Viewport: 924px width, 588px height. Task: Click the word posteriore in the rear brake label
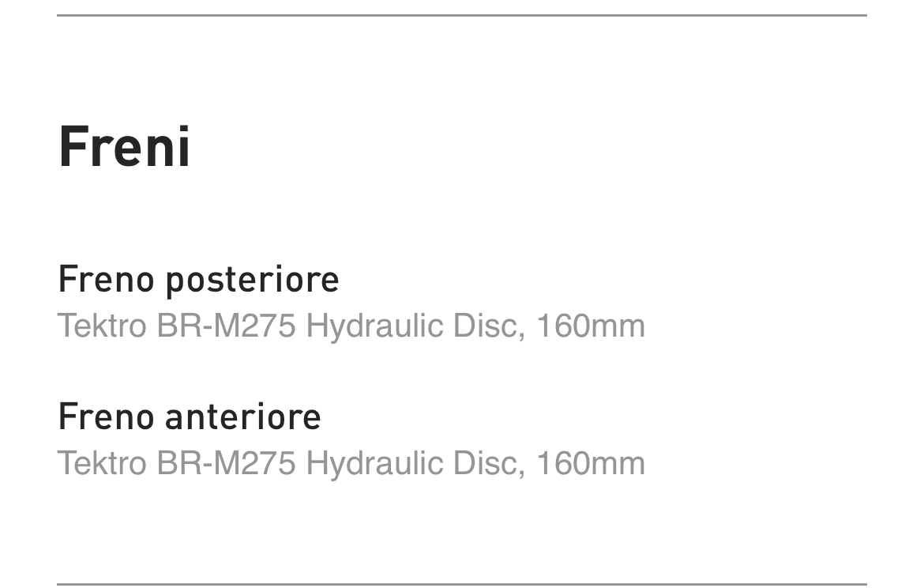pyautogui.click(x=252, y=281)
